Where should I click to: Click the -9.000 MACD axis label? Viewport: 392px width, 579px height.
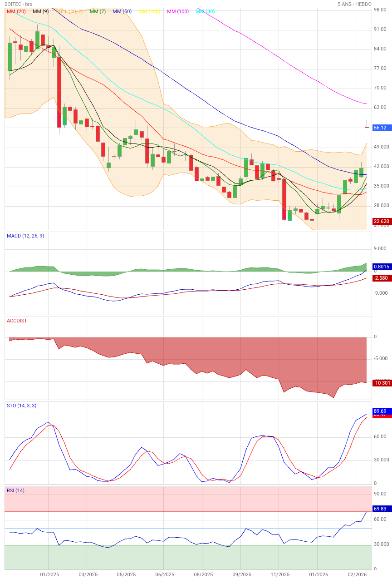(x=381, y=293)
